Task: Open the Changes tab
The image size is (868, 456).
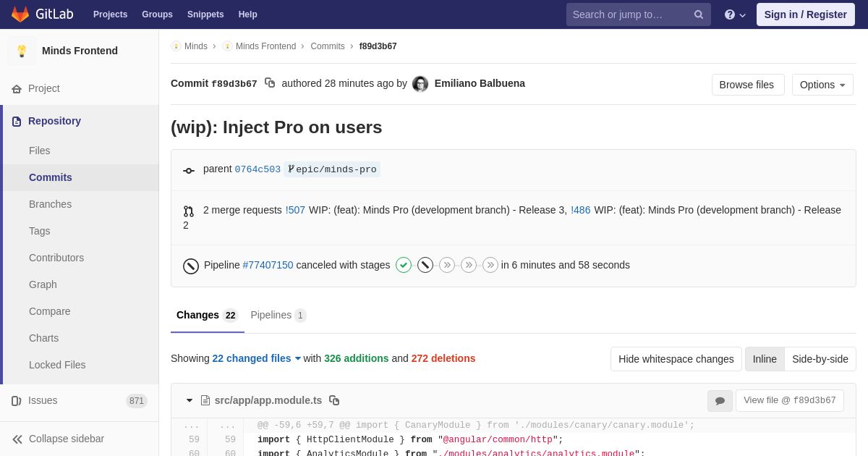Action: coord(207,316)
